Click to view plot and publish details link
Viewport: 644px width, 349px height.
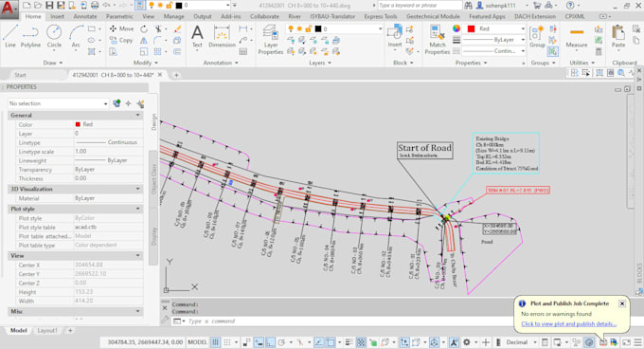pos(569,324)
